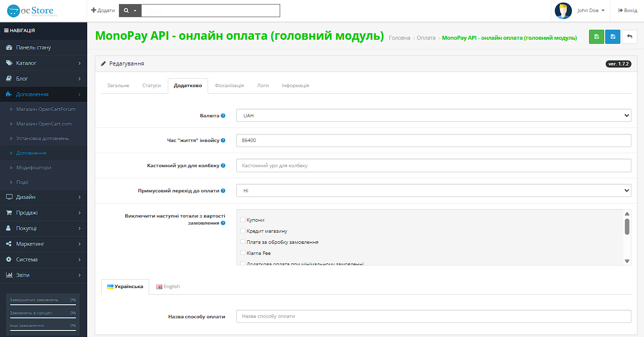Switch to the Інформація tab
Screen dimensions: 644x337
coord(295,86)
